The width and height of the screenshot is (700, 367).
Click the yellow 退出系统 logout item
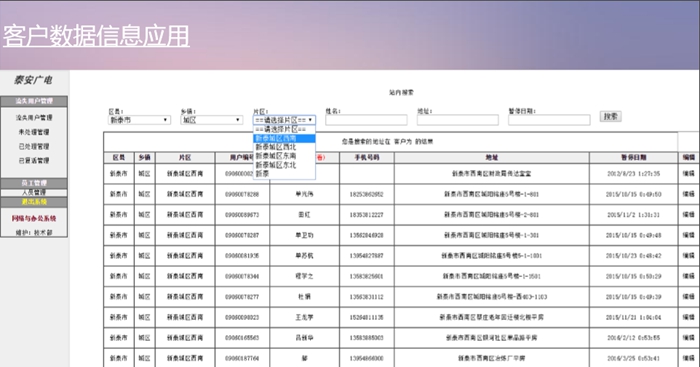34,202
